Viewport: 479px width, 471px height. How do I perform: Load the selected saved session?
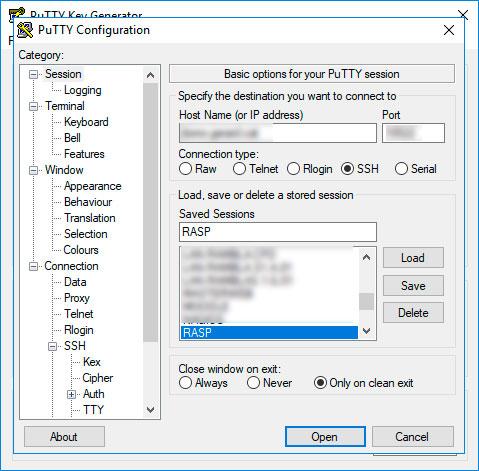click(413, 258)
